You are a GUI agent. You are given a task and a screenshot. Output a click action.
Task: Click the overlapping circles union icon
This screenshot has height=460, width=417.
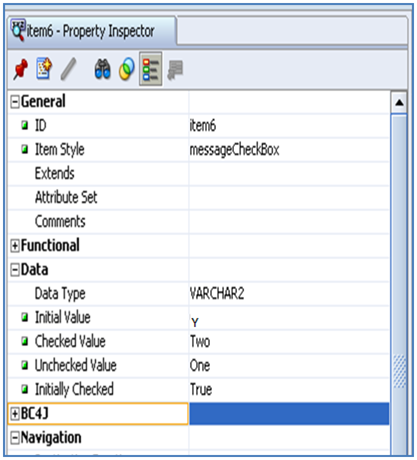coord(127,69)
